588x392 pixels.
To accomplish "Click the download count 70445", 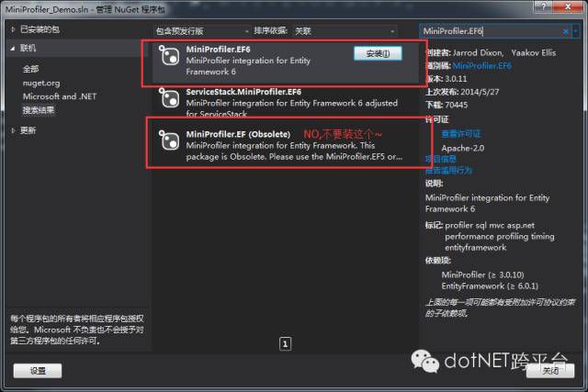I will 457,105.
